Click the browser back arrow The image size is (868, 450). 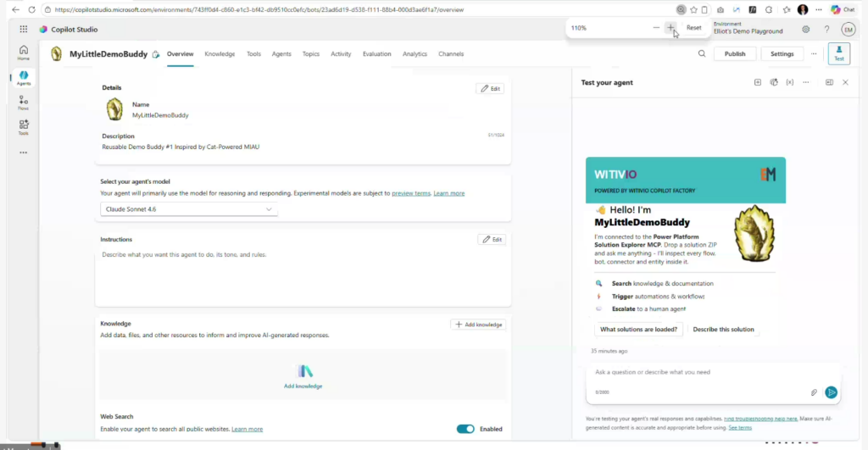[x=15, y=9]
